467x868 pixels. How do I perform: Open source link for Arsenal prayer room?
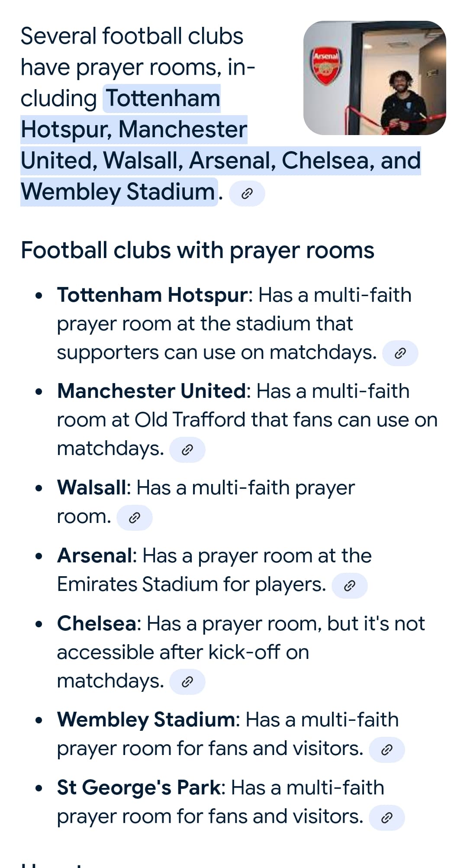pyautogui.click(x=349, y=586)
